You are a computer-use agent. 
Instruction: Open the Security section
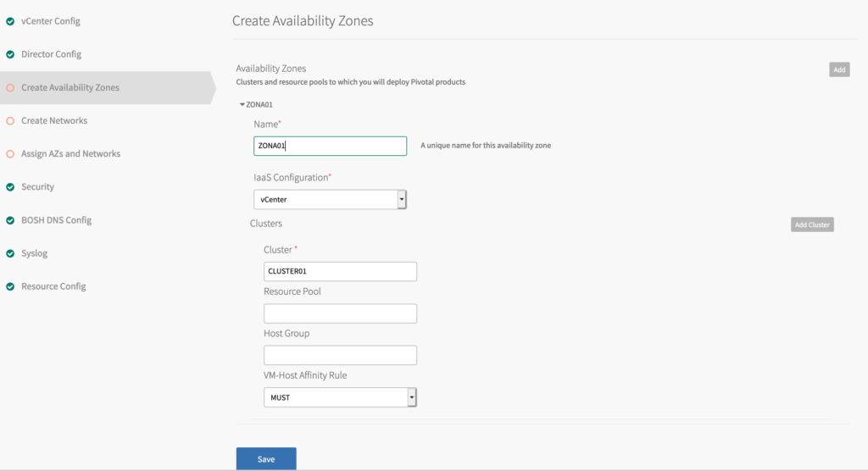(37, 187)
